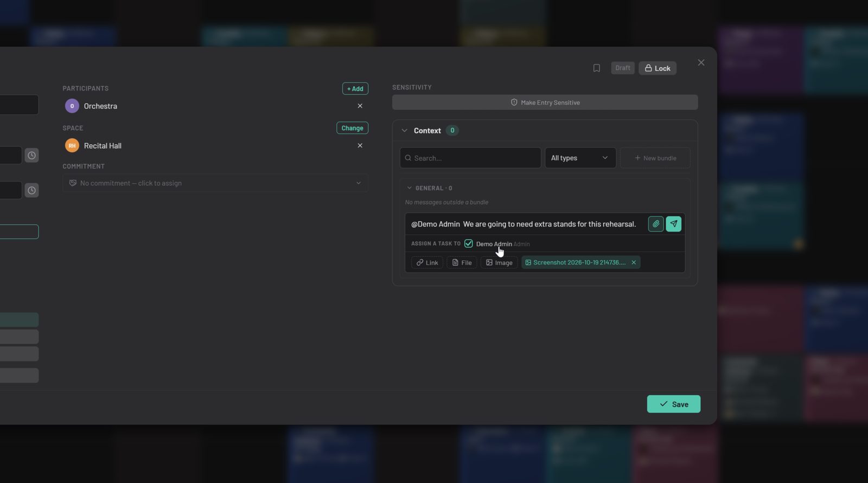Click the Recital Hall RH avatar
The height and width of the screenshot is (483, 868).
click(x=72, y=145)
